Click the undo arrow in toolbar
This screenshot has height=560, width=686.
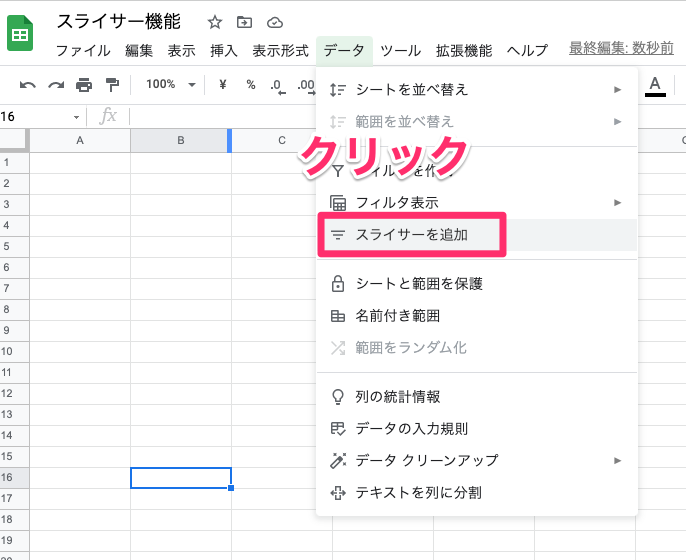(x=28, y=85)
